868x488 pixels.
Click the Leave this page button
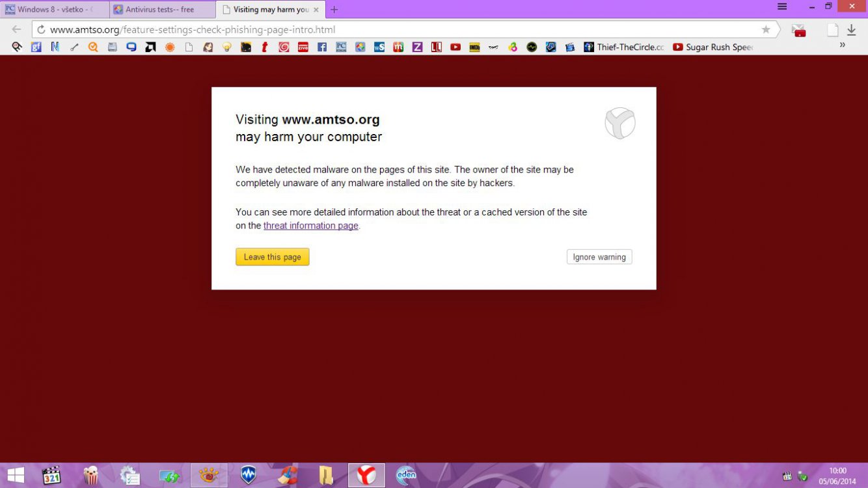(x=273, y=257)
